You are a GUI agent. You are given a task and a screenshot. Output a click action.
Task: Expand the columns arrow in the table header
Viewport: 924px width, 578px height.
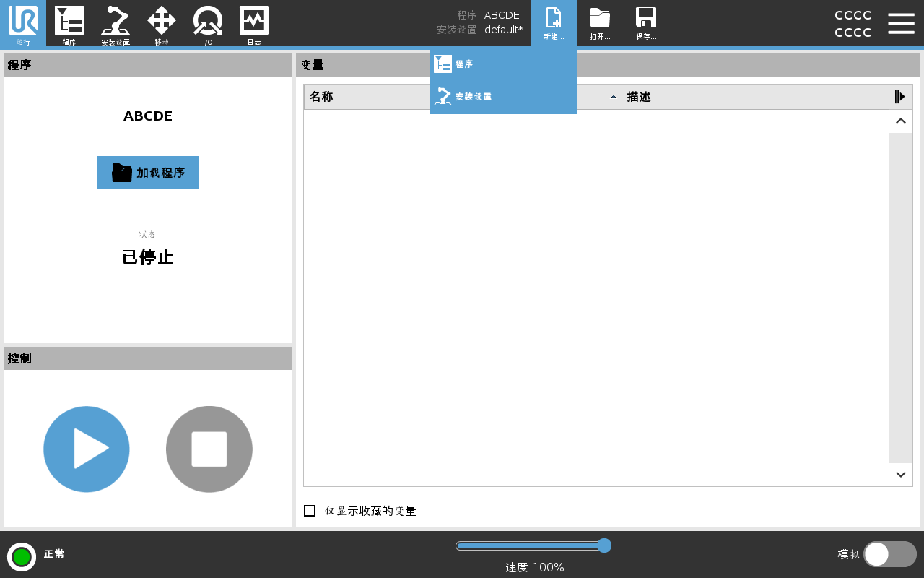[x=899, y=97]
